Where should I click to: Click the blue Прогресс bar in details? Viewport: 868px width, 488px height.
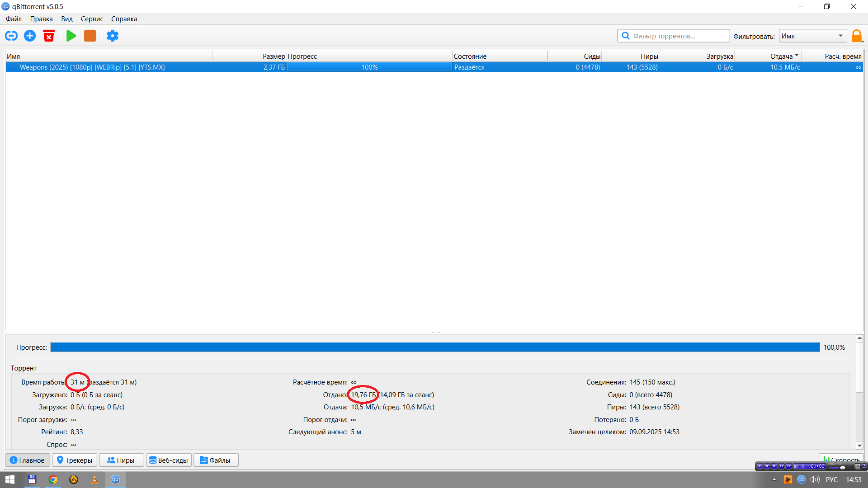click(x=434, y=347)
